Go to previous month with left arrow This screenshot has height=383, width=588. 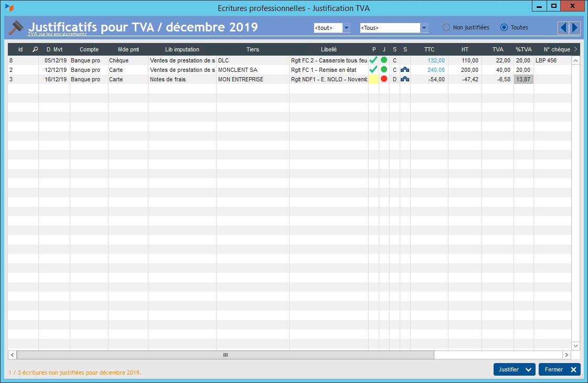coord(563,28)
